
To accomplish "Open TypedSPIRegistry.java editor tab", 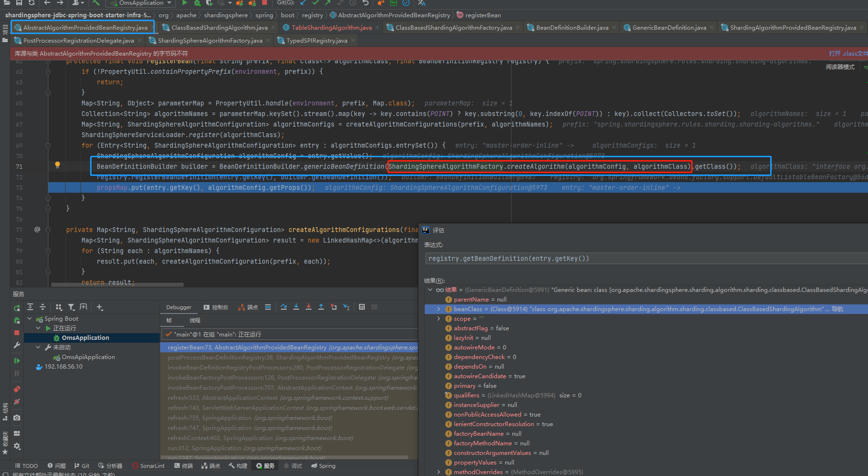I will 317,40.
